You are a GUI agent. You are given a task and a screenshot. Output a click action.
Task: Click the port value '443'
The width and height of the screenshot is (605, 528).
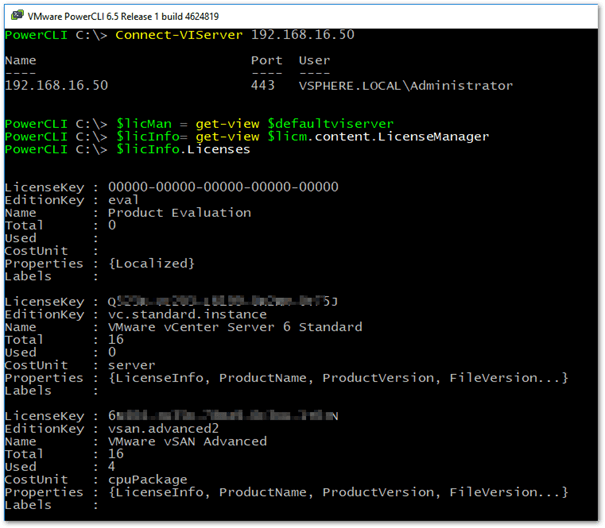coord(263,85)
